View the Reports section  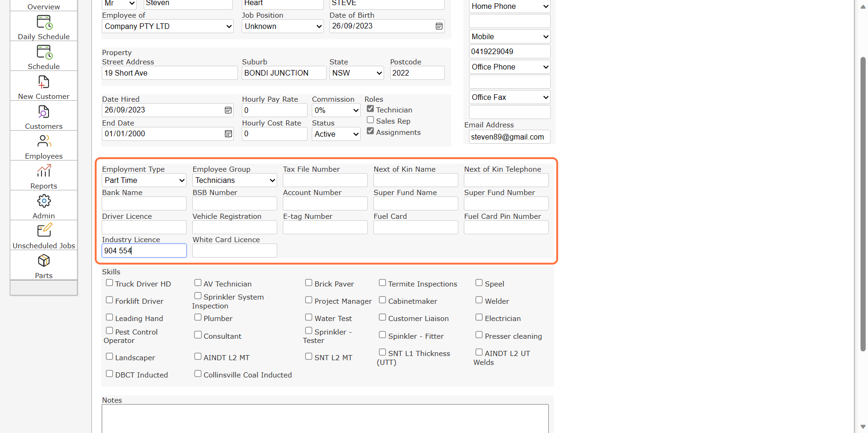43,175
